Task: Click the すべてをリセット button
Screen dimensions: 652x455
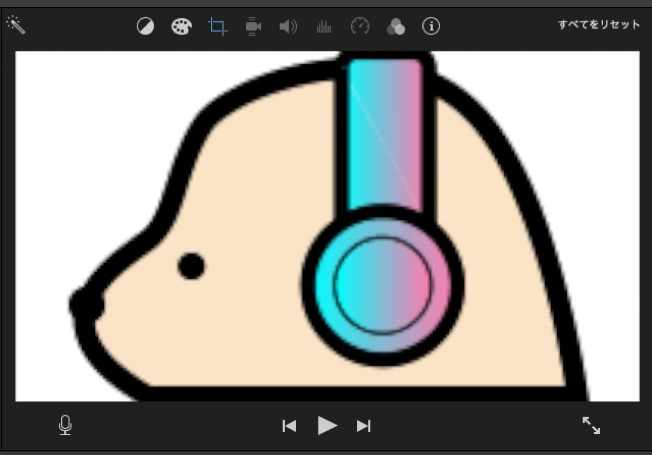Action: coord(599,25)
